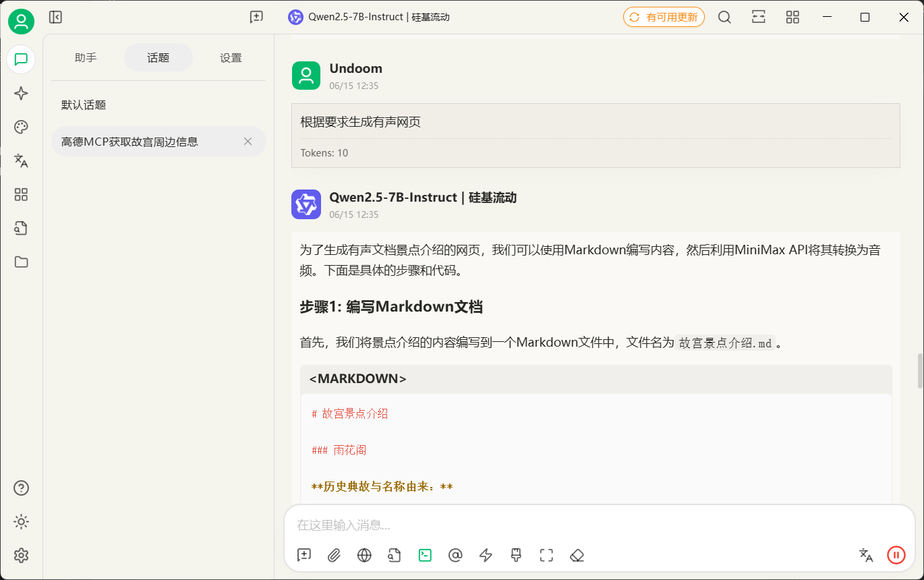Viewport: 924px width, 580px height.
Task: Open the header grid apps icon
Action: point(792,18)
